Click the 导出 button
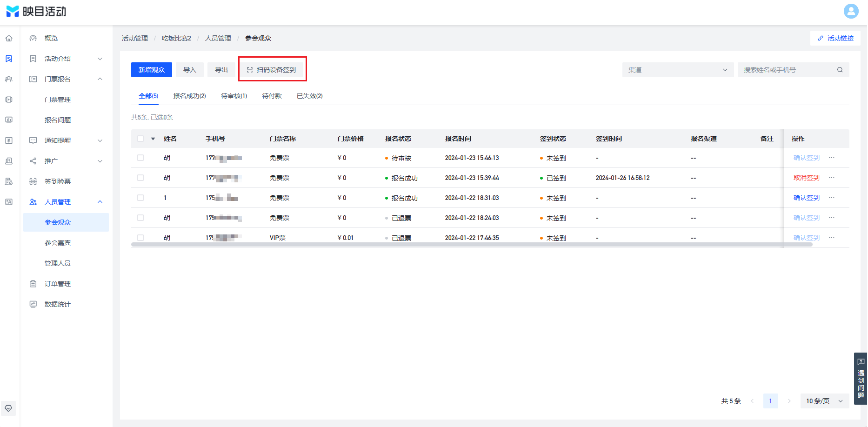The height and width of the screenshot is (427, 868). pos(221,70)
